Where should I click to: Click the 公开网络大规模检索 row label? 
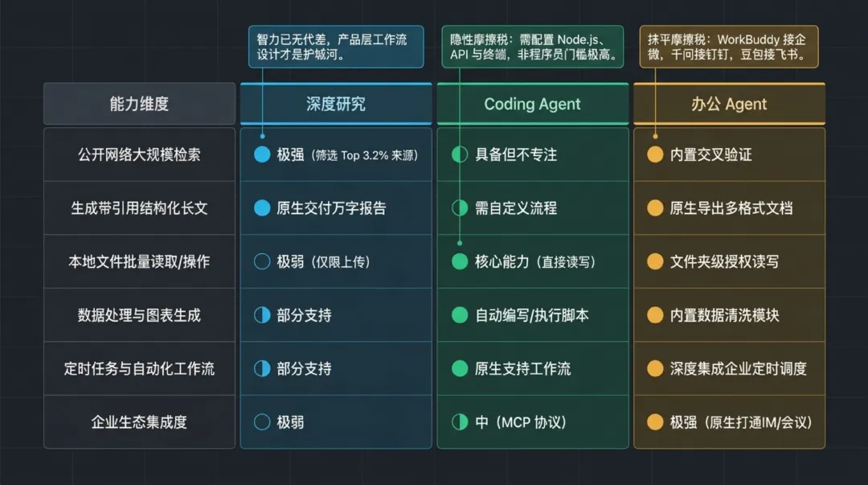tap(140, 154)
